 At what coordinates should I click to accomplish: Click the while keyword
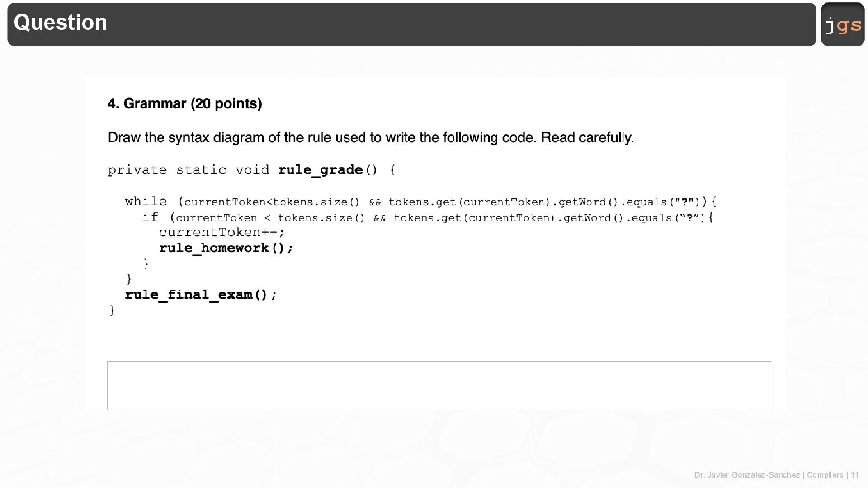[x=146, y=202]
